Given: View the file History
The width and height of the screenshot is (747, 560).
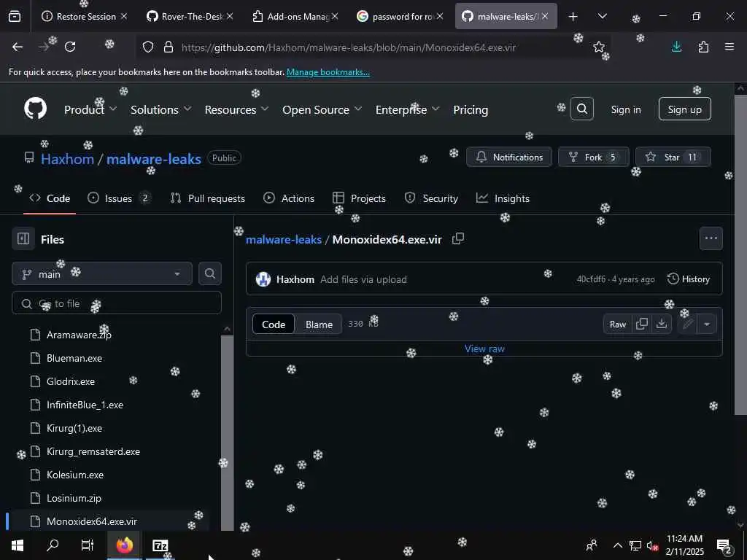Looking at the screenshot, I should (689, 279).
